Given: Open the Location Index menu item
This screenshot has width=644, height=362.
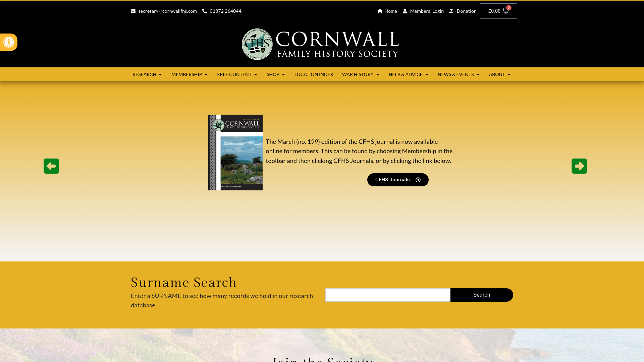Looking at the screenshot, I should [314, 74].
